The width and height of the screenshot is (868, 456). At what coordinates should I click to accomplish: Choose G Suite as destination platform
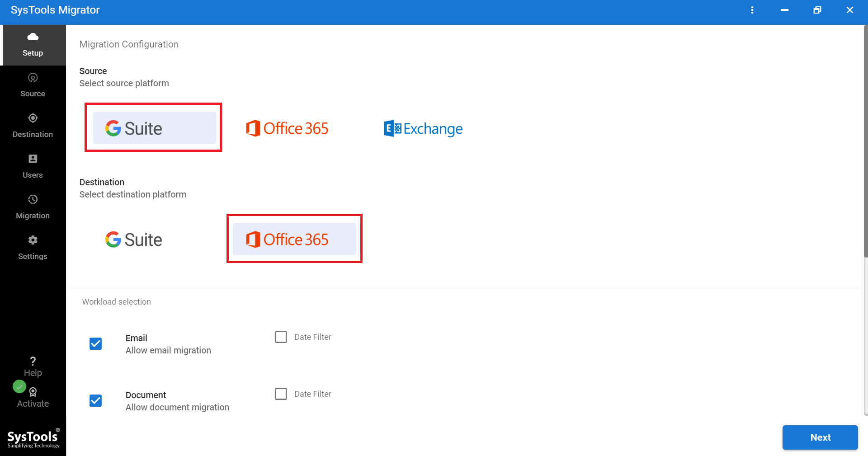pyautogui.click(x=134, y=240)
